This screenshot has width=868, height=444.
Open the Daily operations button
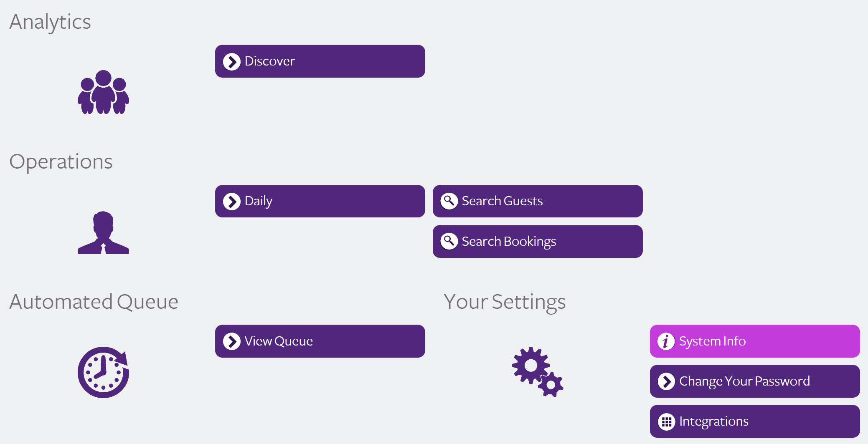click(320, 201)
